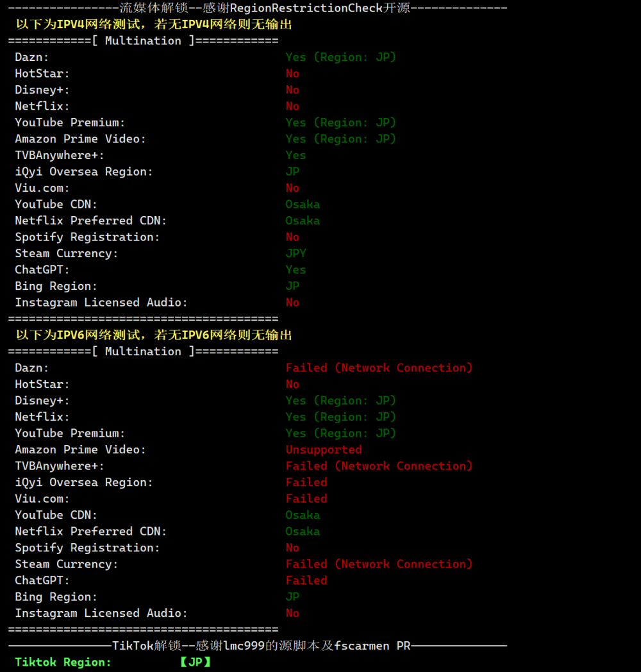Click 'Disney+:' label in IPV6 results

click(42, 401)
